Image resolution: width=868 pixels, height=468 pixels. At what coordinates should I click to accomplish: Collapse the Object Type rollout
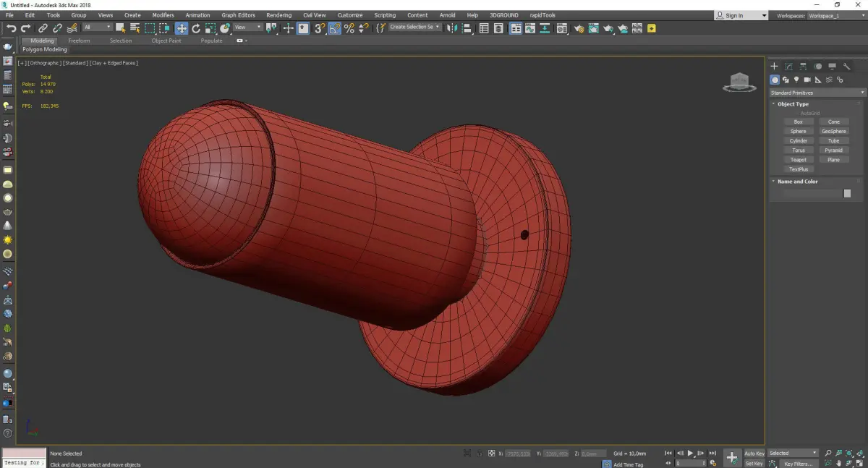(x=793, y=104)
